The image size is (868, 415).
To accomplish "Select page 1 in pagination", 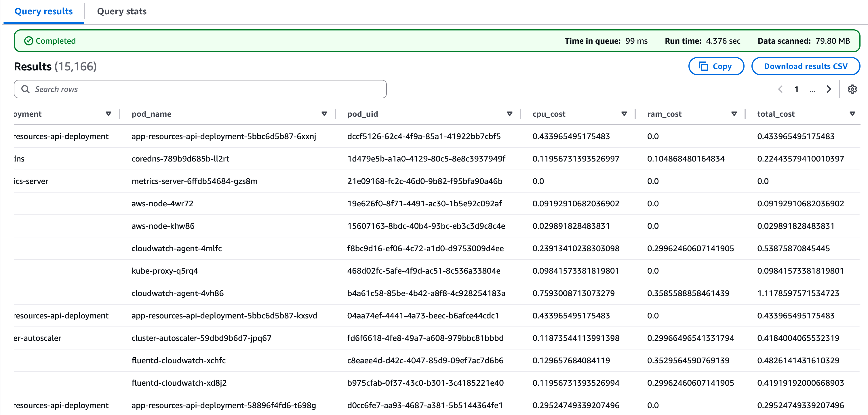I will pos(796,89).
